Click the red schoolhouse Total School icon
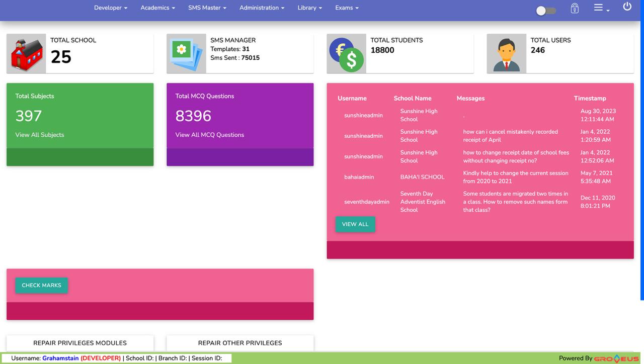This screenshot has width=644, height=364. (x=27, y=54)
